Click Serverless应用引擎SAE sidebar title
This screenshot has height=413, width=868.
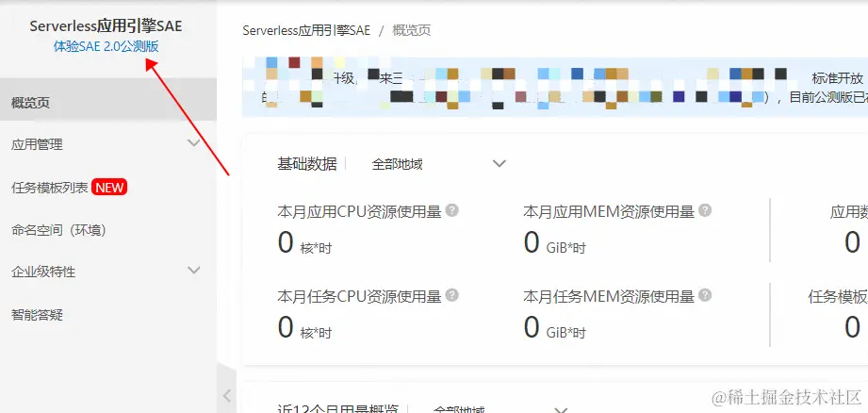click(x=106, y=26)
